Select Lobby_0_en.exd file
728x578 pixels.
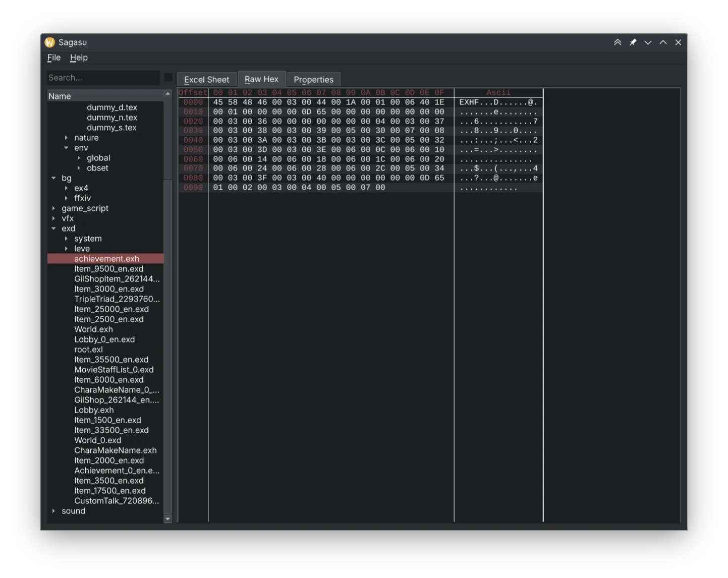(104, 339)
